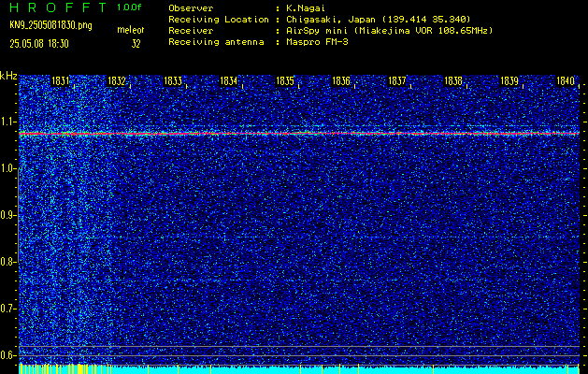Click antenna Maspro FM-3 text
The height and width of the screenshot is (374, 588).
(x=317, y=42)
